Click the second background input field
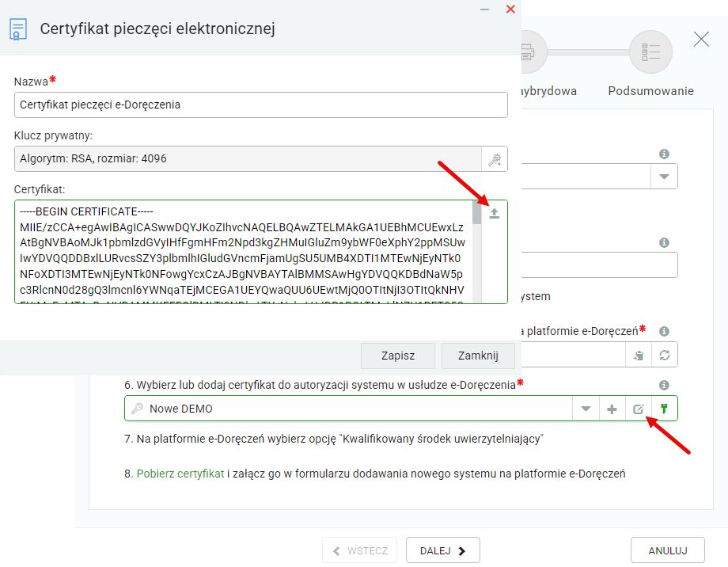Screen dimensions: 728x567 [x=599, y=265]
